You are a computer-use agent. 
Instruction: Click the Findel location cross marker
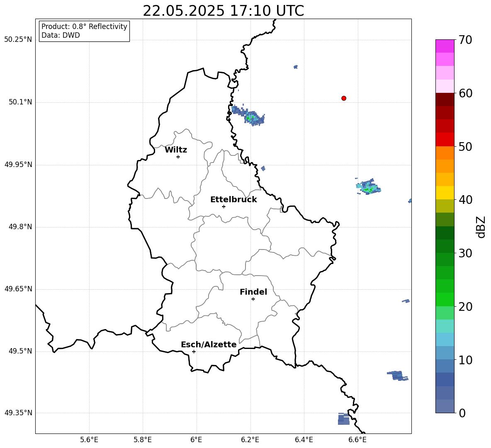click(x=253, y=299)
